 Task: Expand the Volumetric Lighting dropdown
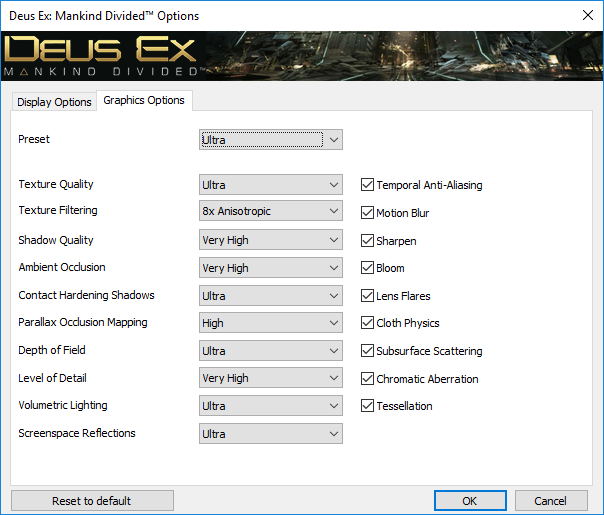click(x=271, y=406)
